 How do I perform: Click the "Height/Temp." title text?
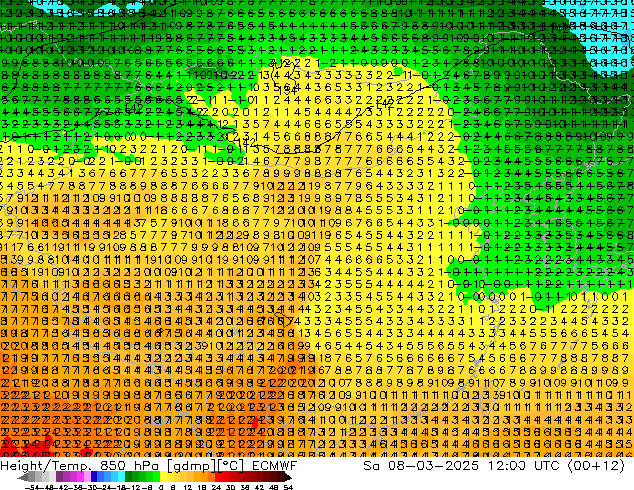(44, 466)
